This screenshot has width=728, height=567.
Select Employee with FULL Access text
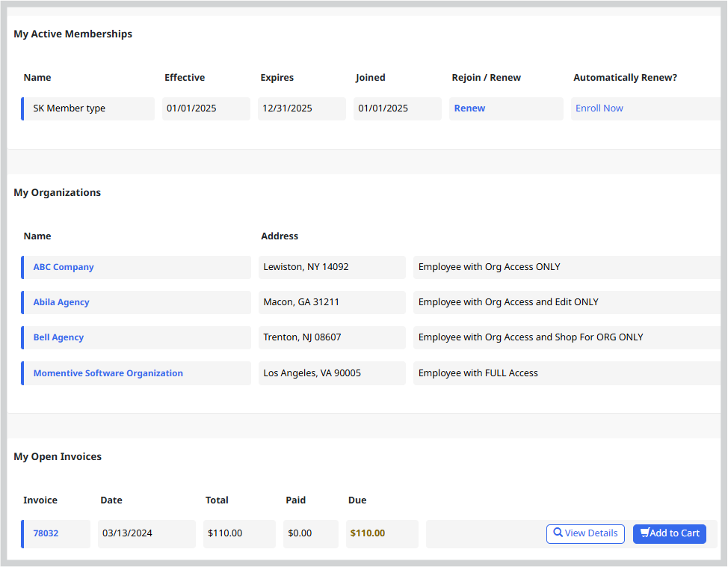tap(478, 373)
